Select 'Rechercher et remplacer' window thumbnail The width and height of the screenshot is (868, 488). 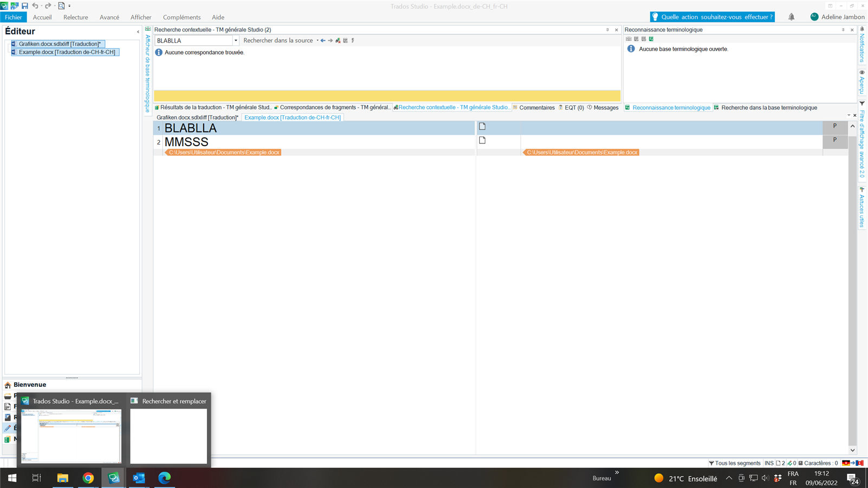click(x=168, y=430)
